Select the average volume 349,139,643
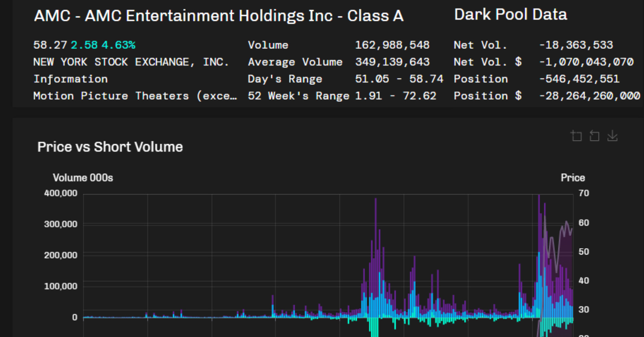 click(392, 62)
